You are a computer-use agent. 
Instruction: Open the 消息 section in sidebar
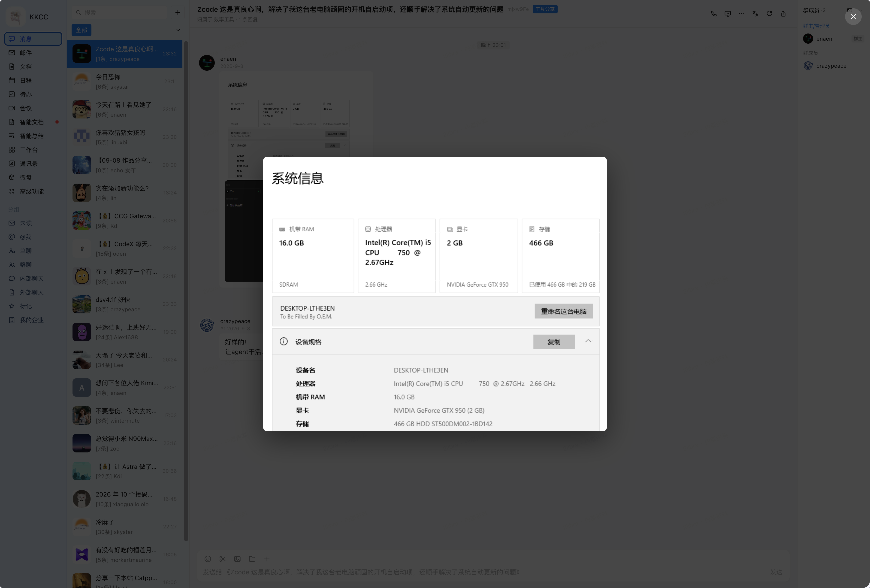tap(33, 39)
